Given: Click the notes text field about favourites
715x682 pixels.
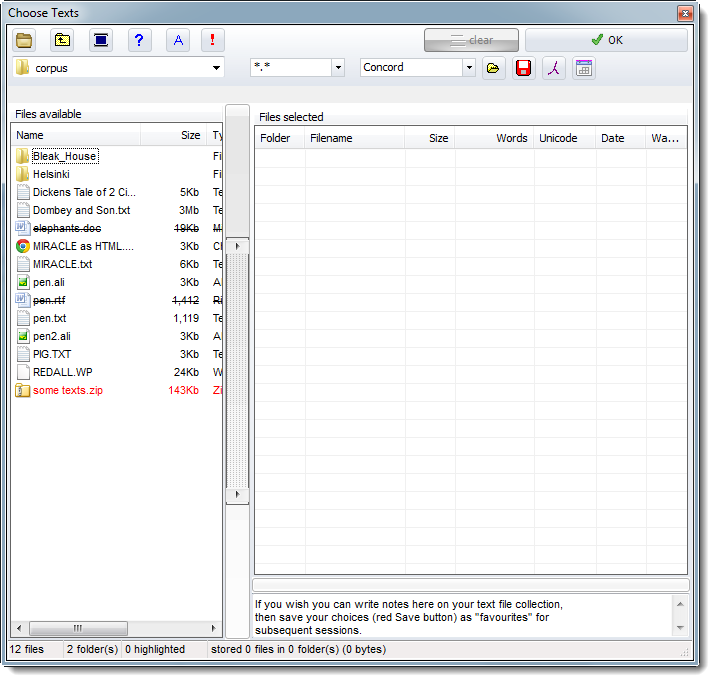Looking at the screenshot, I should pos(460,616).
